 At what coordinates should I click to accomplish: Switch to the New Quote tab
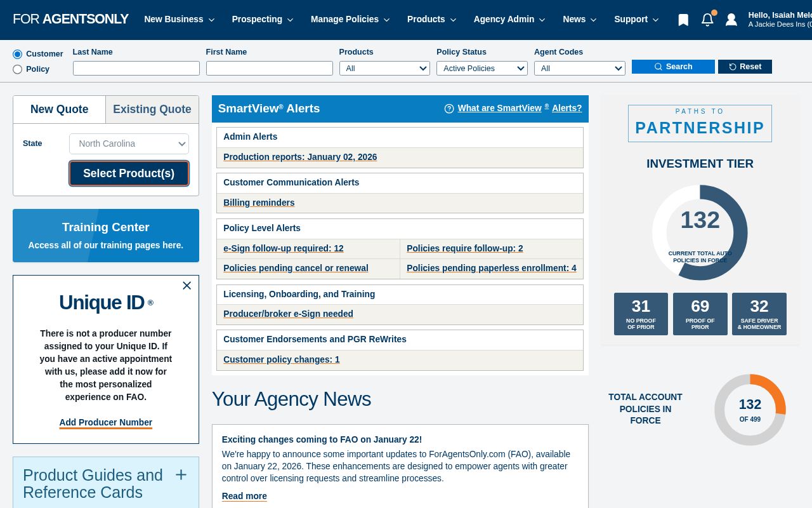[60, 109]
